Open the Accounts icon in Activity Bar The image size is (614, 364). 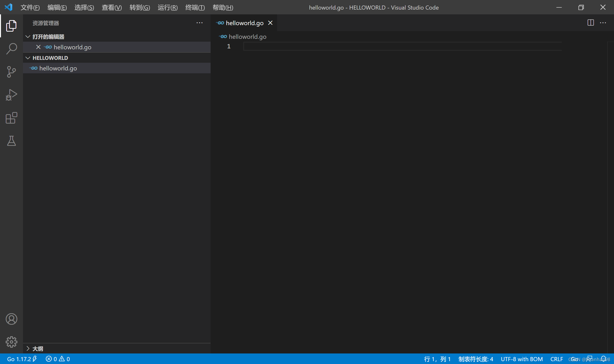[11, 319]
